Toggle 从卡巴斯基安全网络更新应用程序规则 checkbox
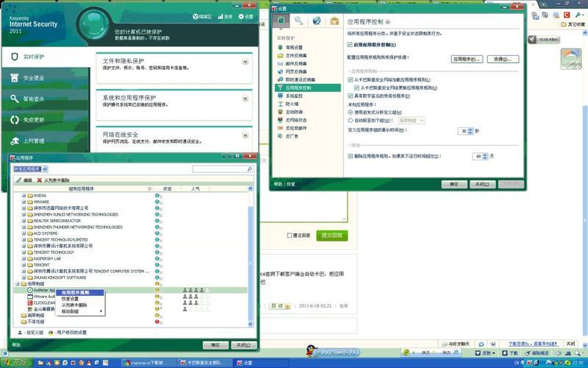588x368 pixels. (x=356, y=88)
